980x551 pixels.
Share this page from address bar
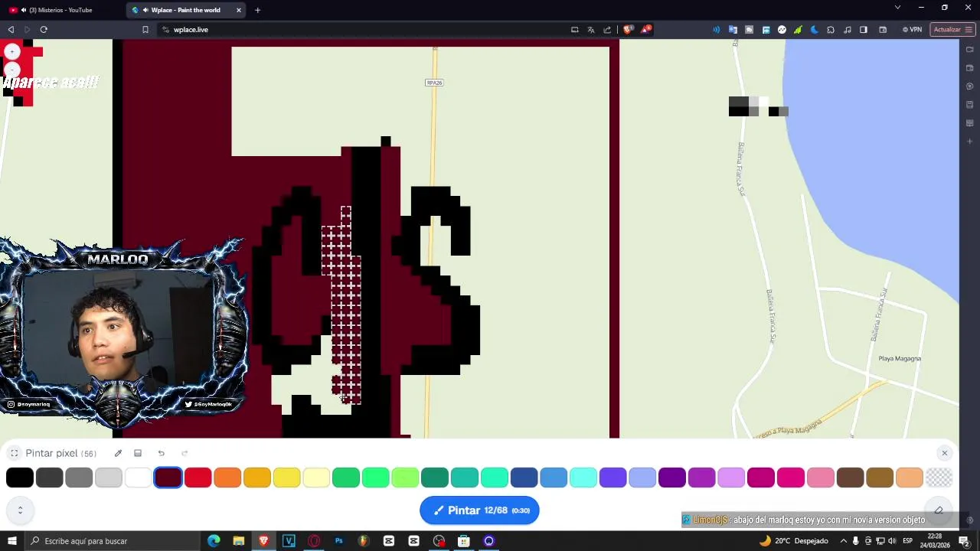click(607, 30)
